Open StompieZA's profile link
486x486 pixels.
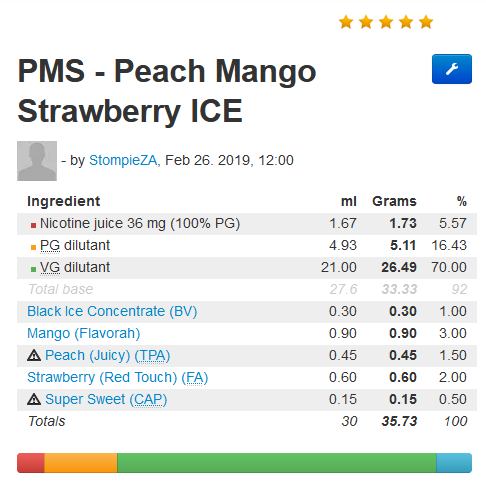tap(123, 160)
